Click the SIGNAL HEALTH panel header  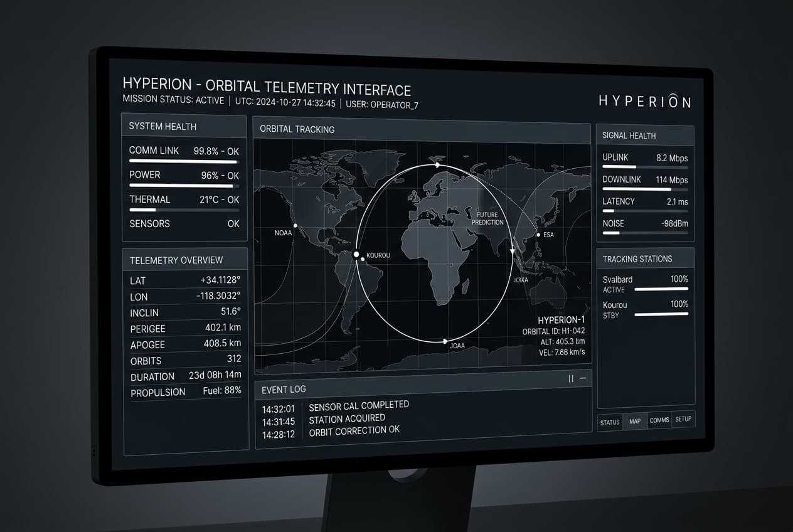[645, 135]
